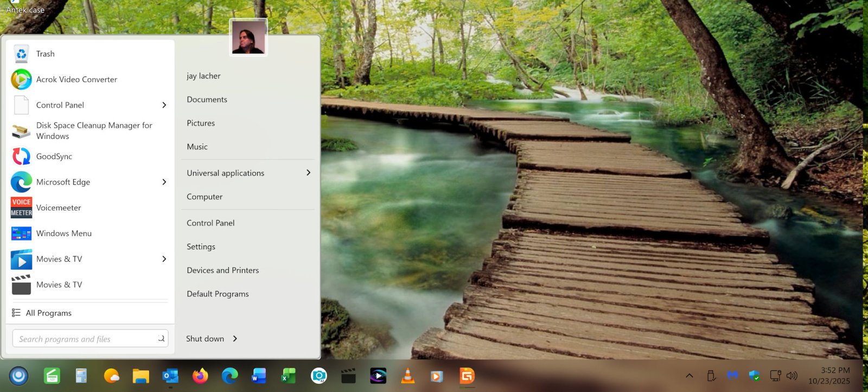Open Shut down options arrow
Screen dimensions: 868x392
[x=235, y=339]
